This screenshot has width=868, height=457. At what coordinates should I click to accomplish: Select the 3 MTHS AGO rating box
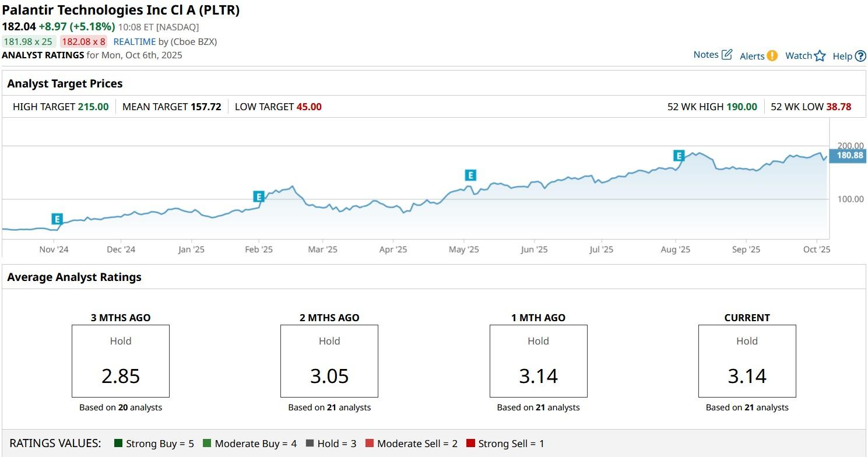tap(121, 361)
